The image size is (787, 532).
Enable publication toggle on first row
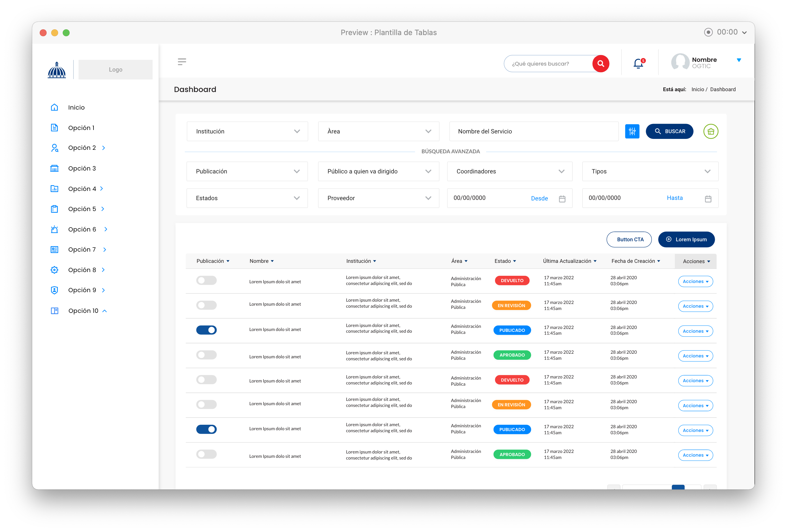(206, 280)
